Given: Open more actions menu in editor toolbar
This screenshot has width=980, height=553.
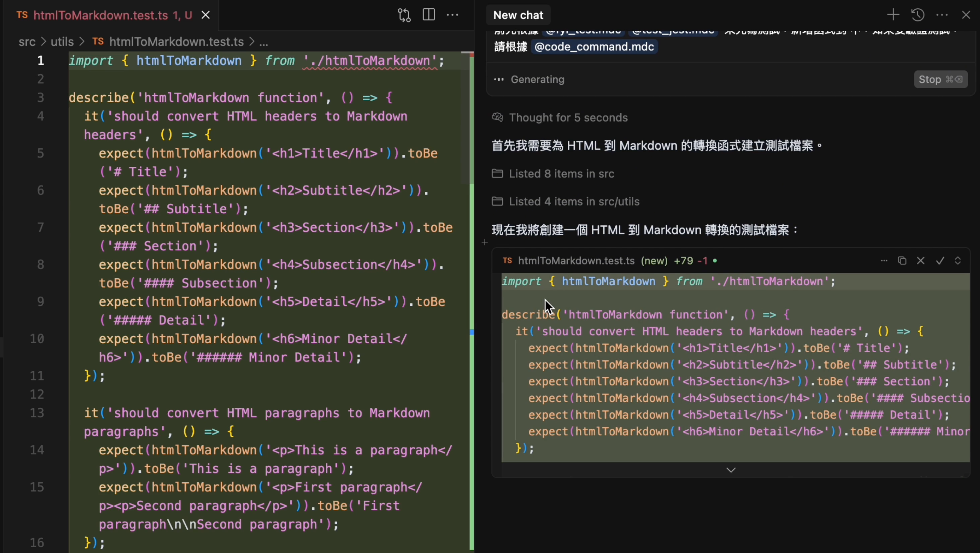Looking at the screenshot, I should (453, 15).
